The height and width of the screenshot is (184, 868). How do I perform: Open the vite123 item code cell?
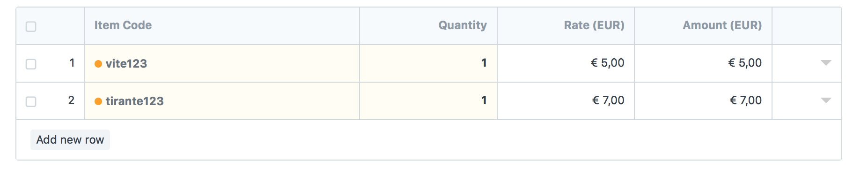(x=222, y=63)
